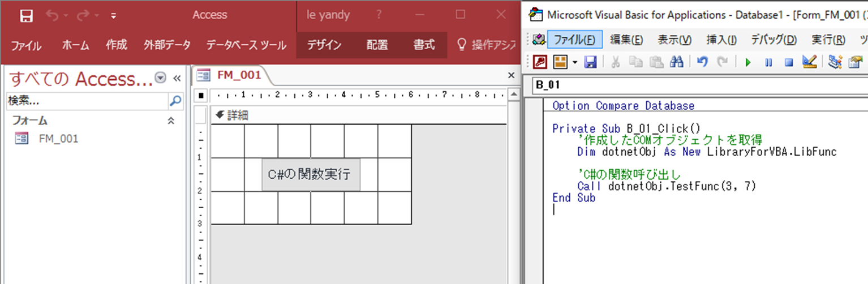
Task: Run the macro with green play button
Action: [748, 62]
